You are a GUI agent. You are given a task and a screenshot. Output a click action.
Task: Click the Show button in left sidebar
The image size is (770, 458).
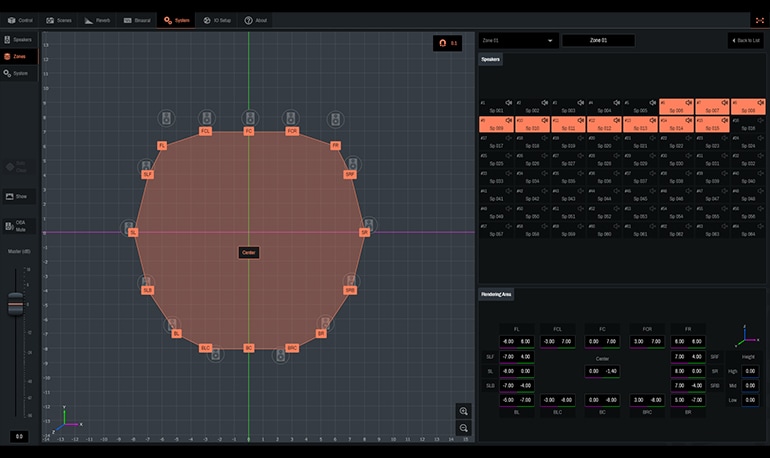[x=20, y=196]
